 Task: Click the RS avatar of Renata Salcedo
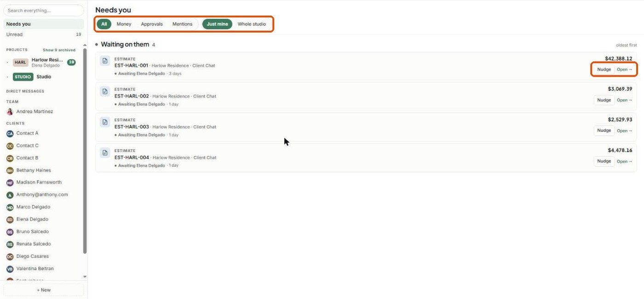(x=10, y=244)
